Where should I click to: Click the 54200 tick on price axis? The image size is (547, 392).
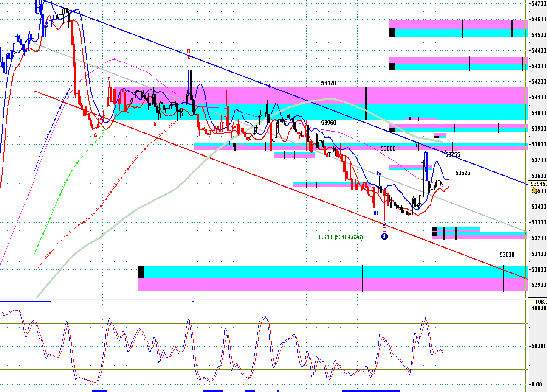coord(538,82)
